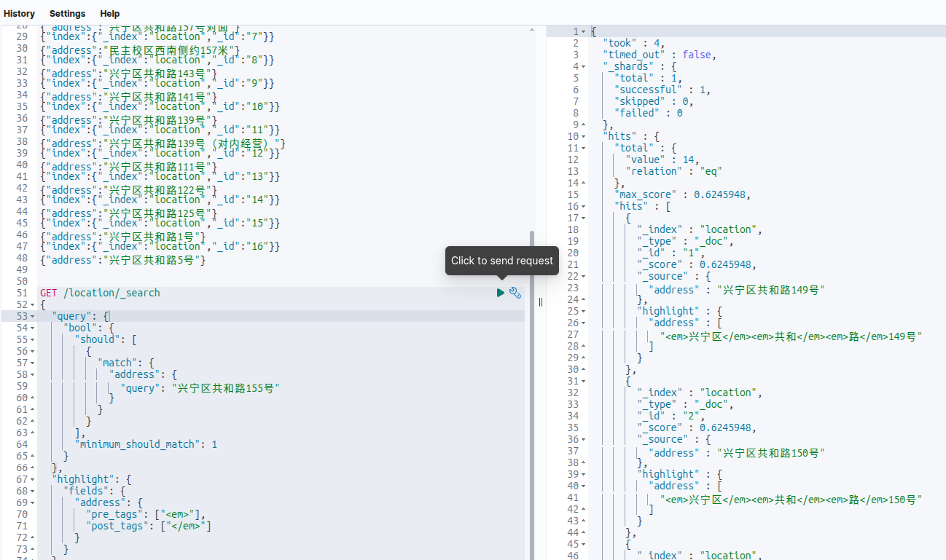Fold the "address" block at editor line 58
The width and height of the screenshot is (946, 560).
(33, 374)
